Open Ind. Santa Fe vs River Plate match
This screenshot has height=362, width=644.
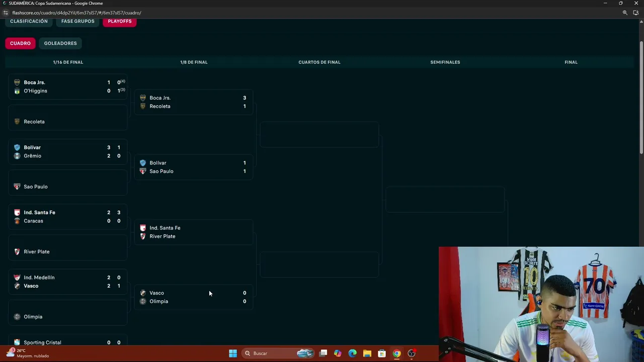pyautogui.click(x=194, y=232)
